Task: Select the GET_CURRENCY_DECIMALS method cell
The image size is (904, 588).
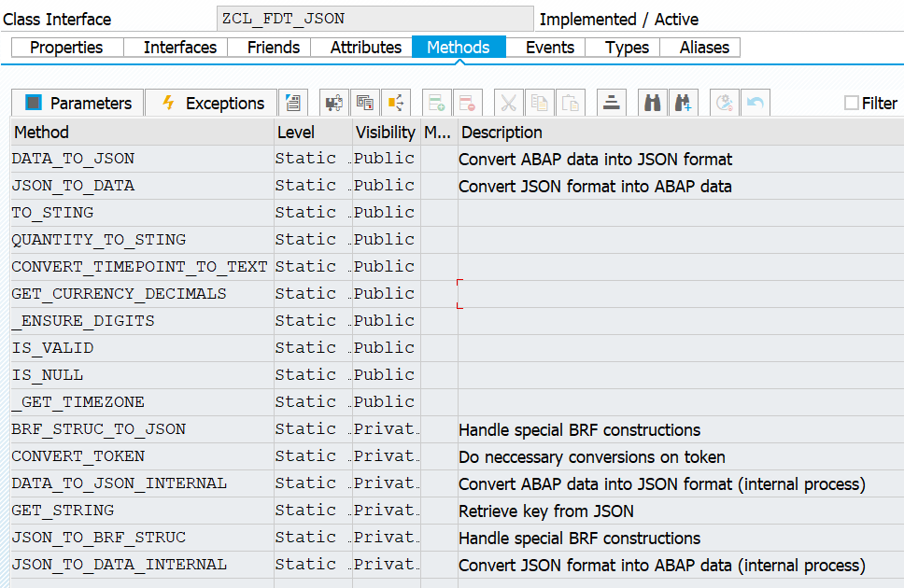Action: (142, 294)
